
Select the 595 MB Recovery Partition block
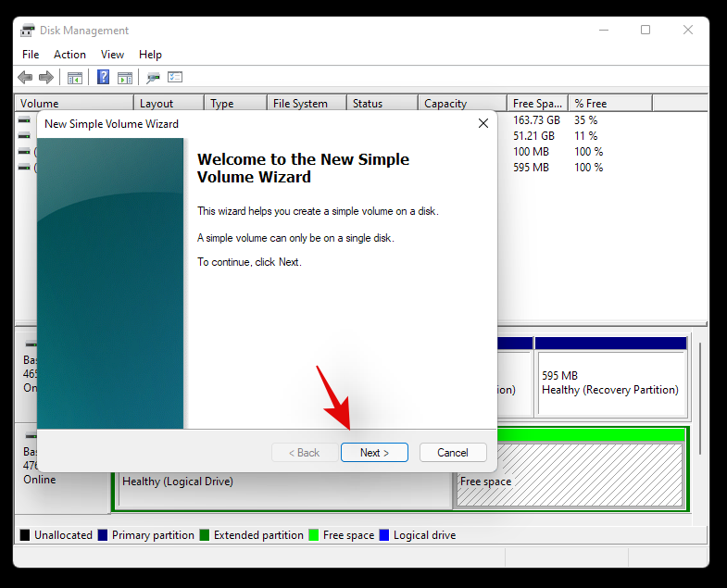pyautogui.click(x=610, y=383)
